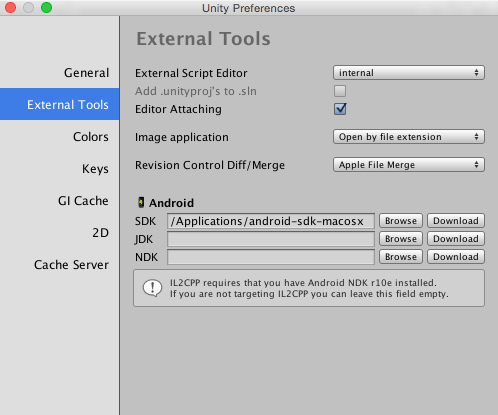Screen dimensions: 498x415
Task: Browse for the Android SDK location
Action: pyautogui.click(x=401, y=221)
